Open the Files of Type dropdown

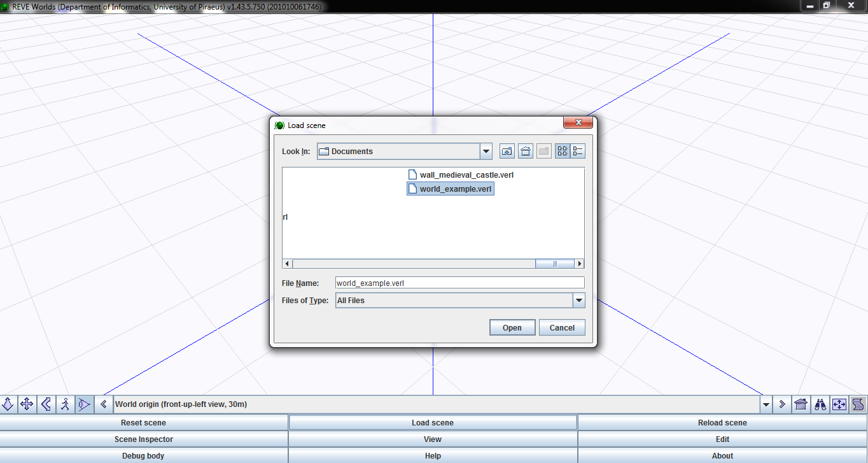tap(578, 301)
